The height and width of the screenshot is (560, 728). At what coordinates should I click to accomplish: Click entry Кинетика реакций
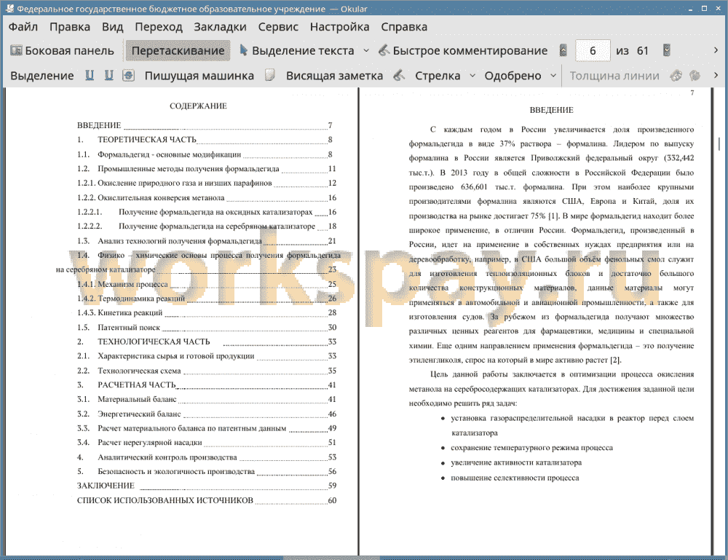[206, 312]
